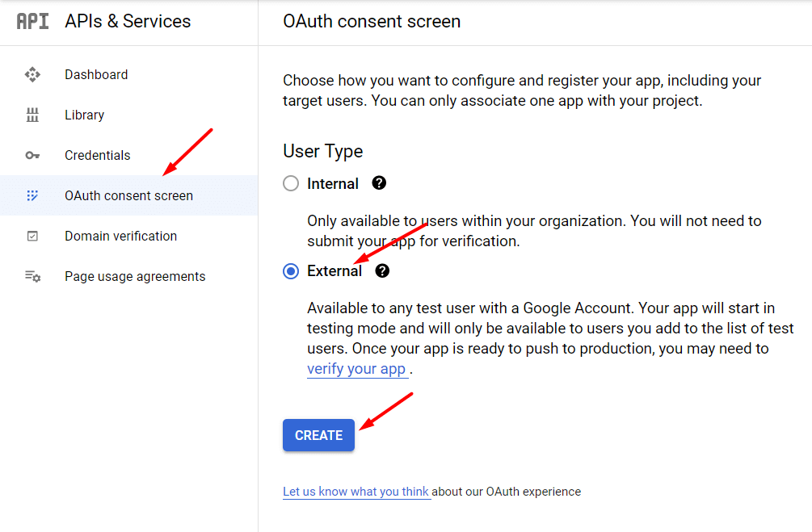Viewport: 812px width, 532px height.
Task: Open 'Let us know what you think' link
Action: click(x=356, y=492)
